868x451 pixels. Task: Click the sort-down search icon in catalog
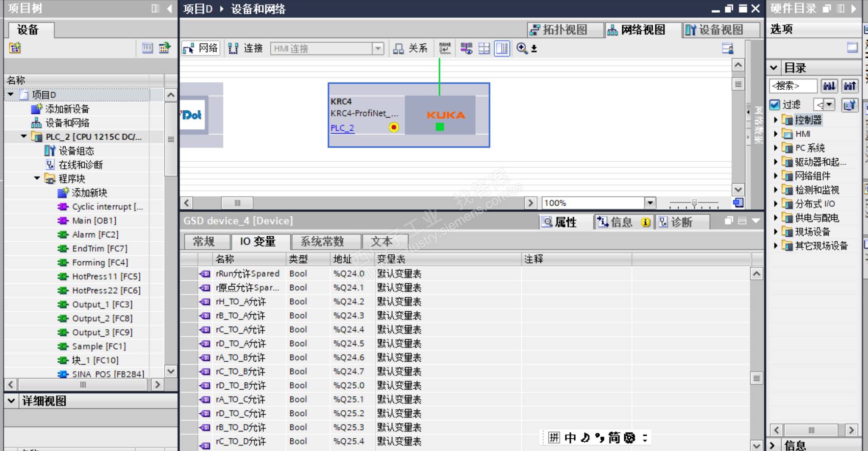coord(829,86)
